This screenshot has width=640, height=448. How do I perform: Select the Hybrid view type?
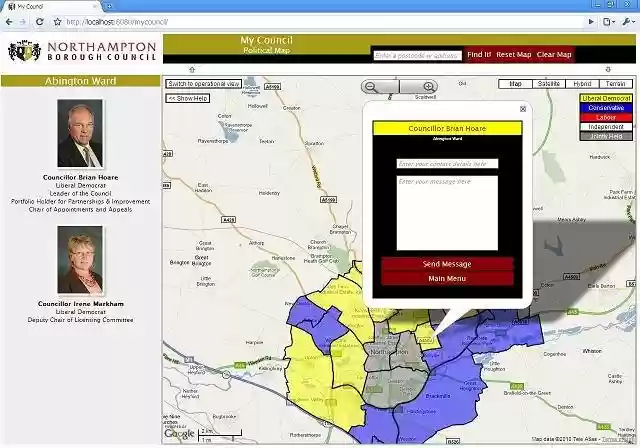click(x=582, y=84)
